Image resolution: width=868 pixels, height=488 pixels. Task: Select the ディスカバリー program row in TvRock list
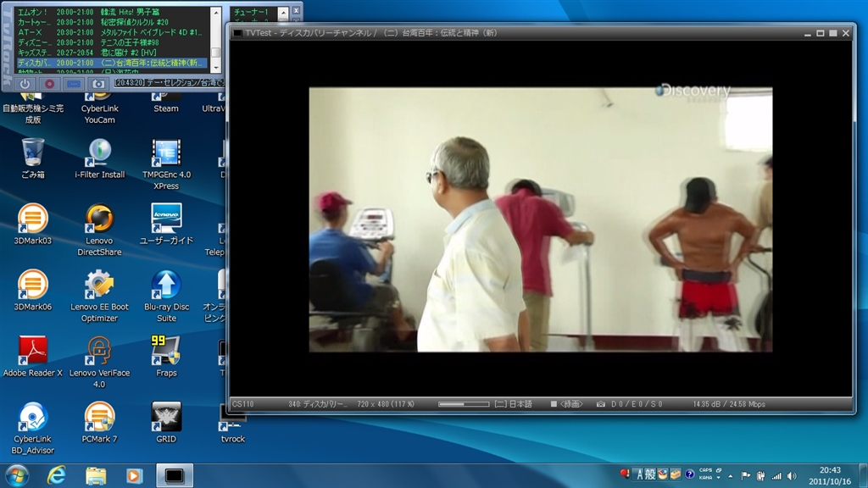(110, 63)
